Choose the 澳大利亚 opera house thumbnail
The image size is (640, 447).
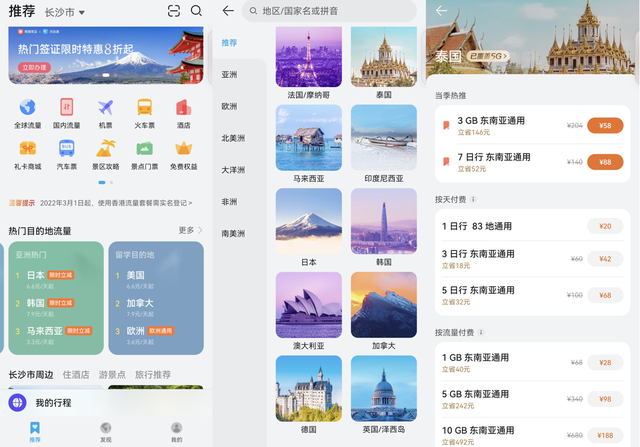coord(309,305)
